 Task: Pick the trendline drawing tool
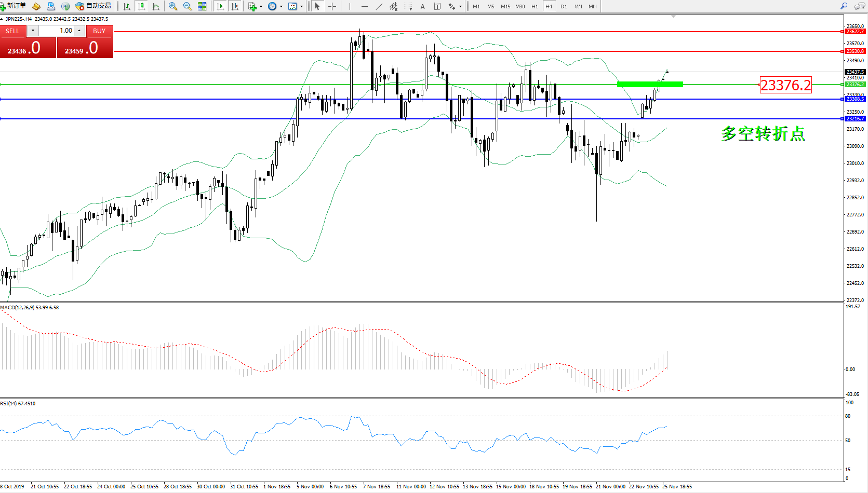[379, 6]
